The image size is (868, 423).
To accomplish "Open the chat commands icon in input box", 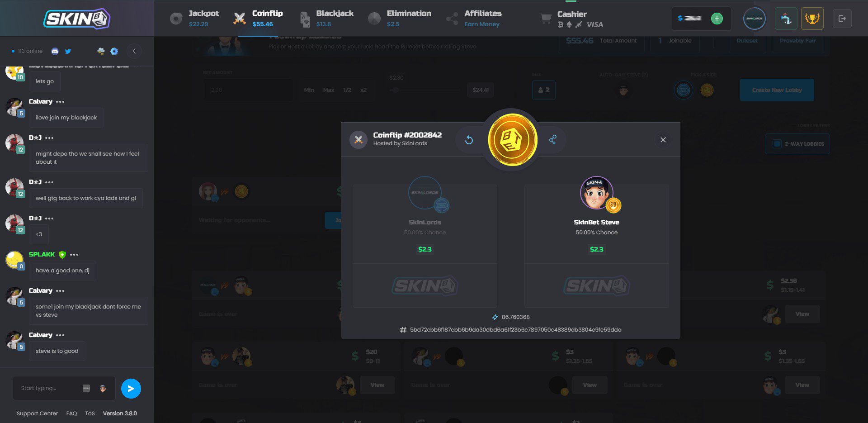I will tap(86, 388).
